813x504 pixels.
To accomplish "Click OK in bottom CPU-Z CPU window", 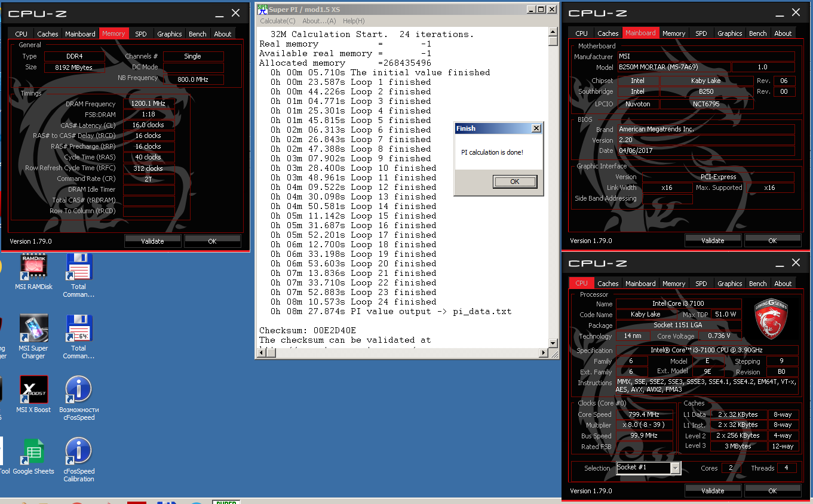I will pos(772,491).
